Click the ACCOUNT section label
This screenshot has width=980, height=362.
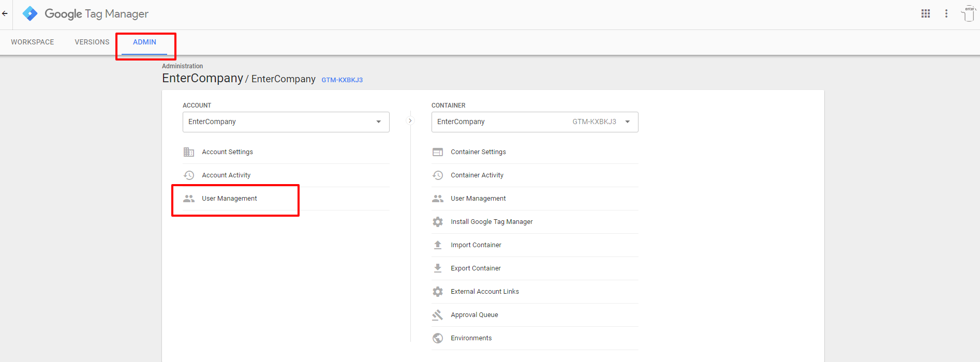(197, 105)
